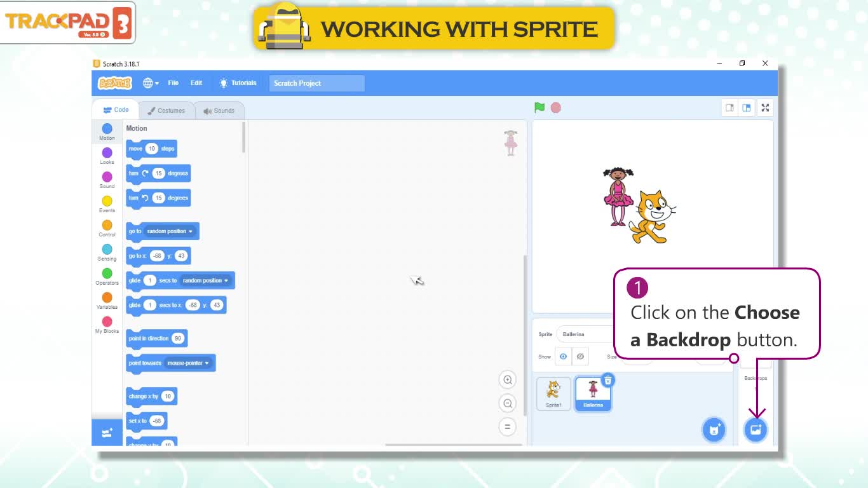Image resolution: width=868 pixels, height=488 pixels.
Task: Click the turn clockwise 15 degrees block
Action: pos(158,173)
